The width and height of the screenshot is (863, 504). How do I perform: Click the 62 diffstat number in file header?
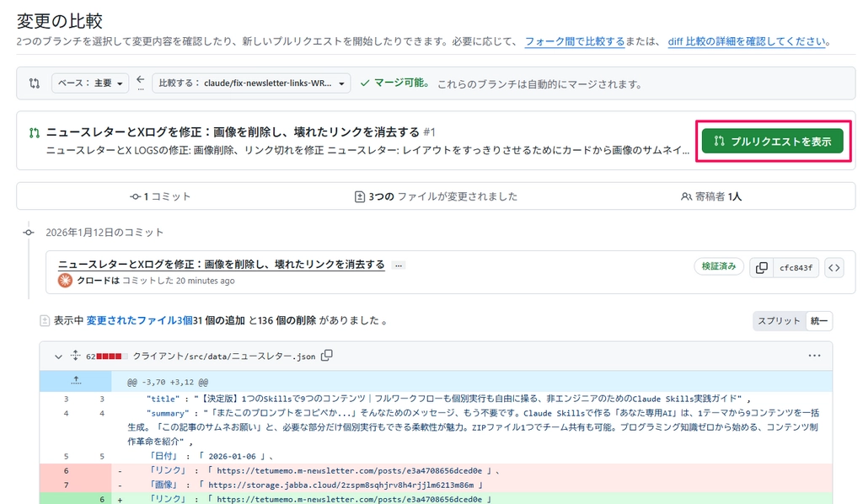pos(90,357)
